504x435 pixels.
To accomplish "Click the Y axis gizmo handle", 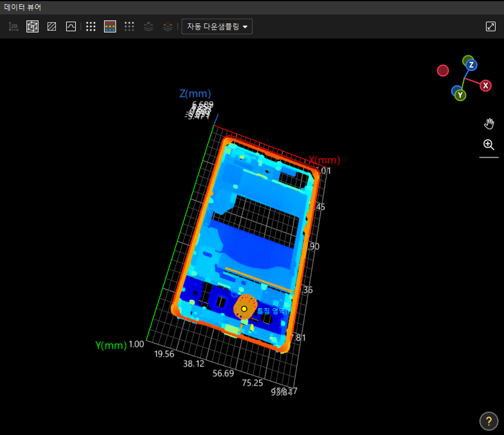I will [460, 95].
